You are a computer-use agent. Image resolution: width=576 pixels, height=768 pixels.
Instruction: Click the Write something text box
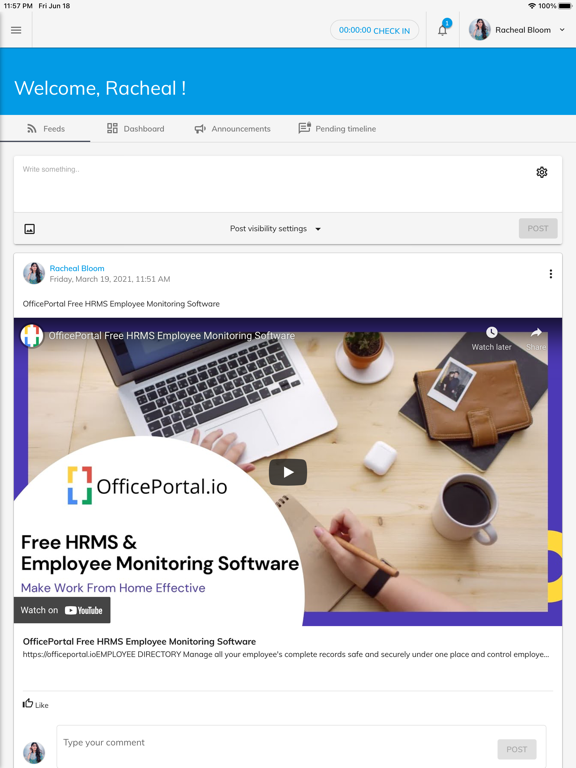pos(274,184)
